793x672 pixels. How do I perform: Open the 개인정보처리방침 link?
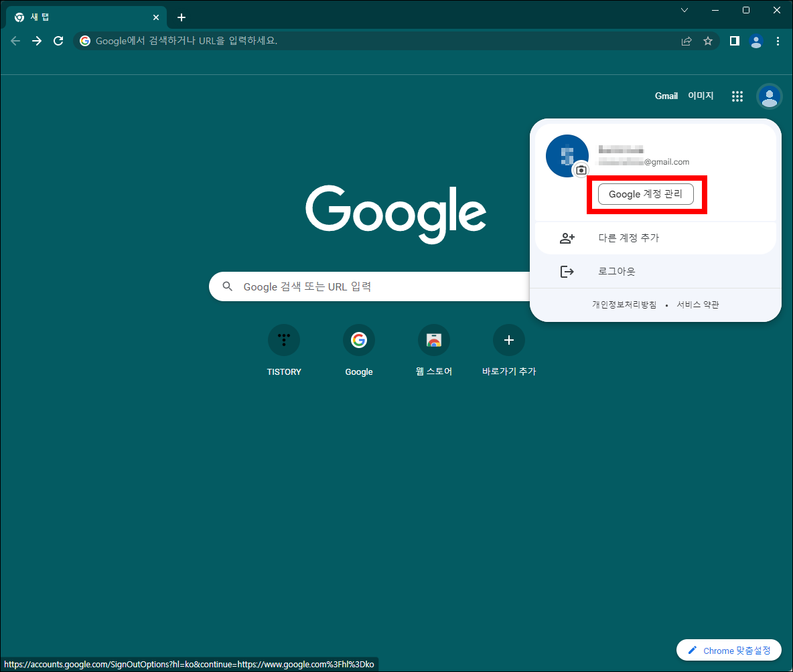tap(624, 305)
